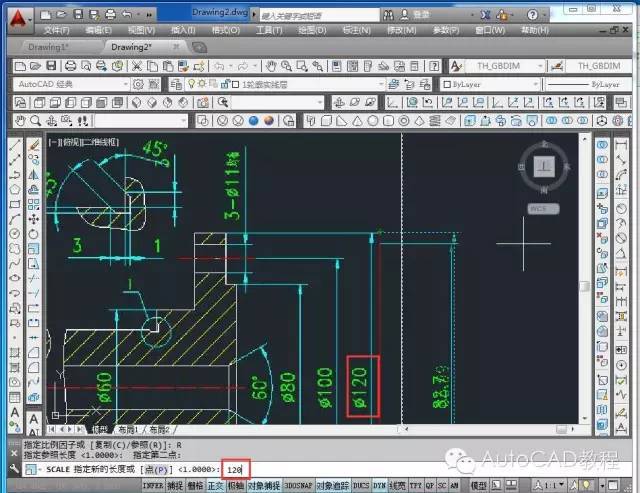Open the red A application menu
This screenshot has height=493, width=640.
19,20
